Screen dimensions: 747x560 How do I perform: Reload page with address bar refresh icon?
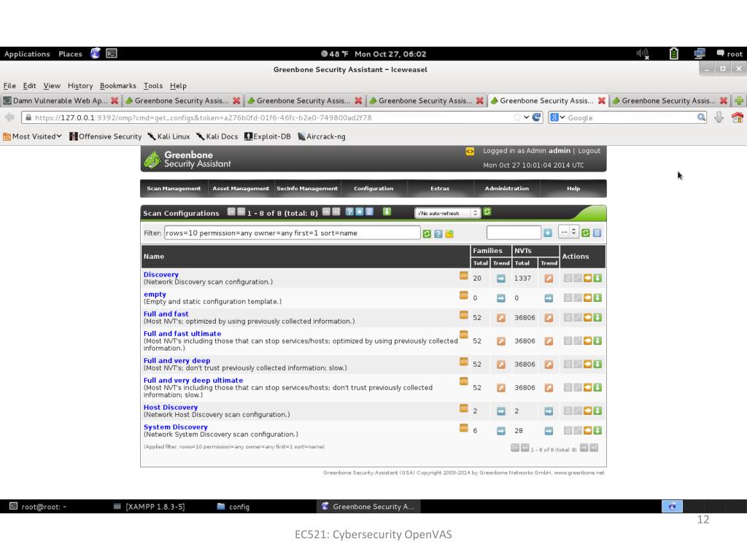pyautogui.click(x=536, y=117)
